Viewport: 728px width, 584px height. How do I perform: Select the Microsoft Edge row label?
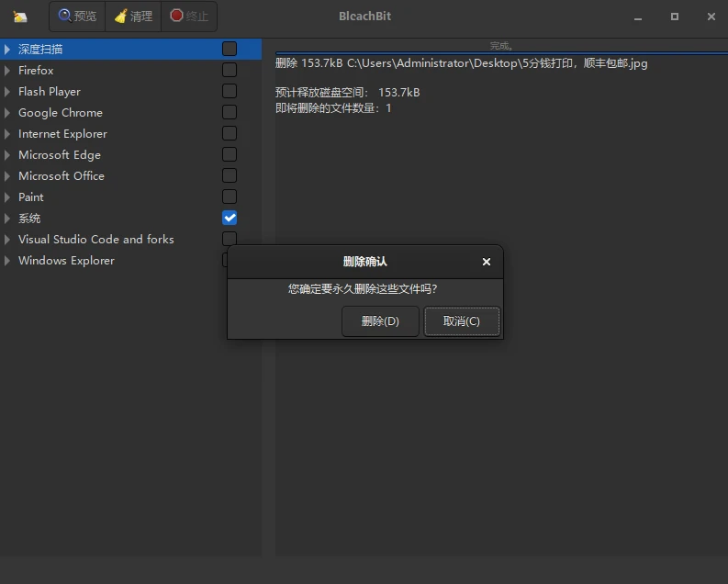pos(60,155)
